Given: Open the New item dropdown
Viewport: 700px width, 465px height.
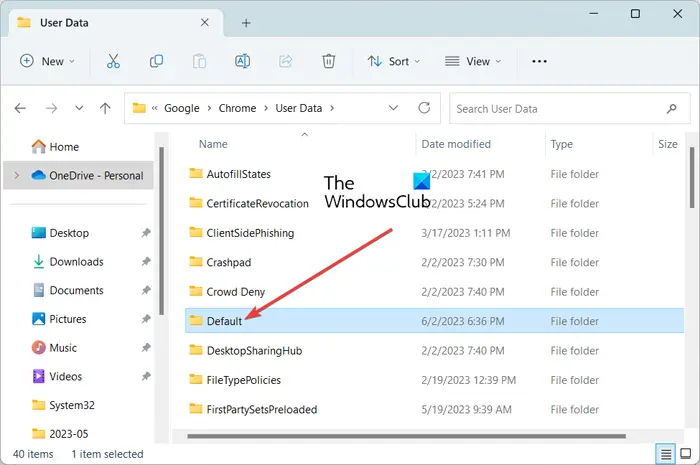Looking at the screenshot, I should click(x=47, y=61).
